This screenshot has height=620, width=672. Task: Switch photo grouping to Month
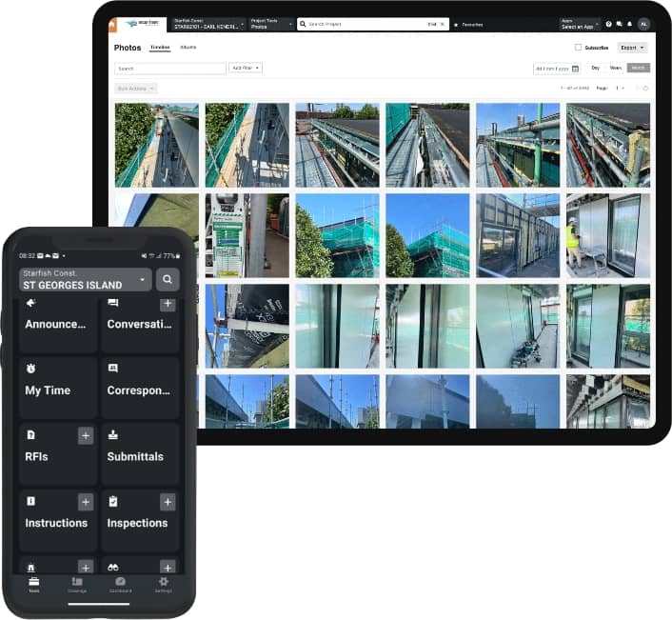pos(638,69)
